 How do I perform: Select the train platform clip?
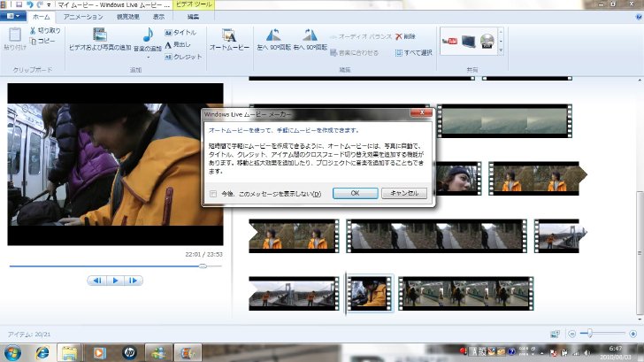(x=465, y=293)
